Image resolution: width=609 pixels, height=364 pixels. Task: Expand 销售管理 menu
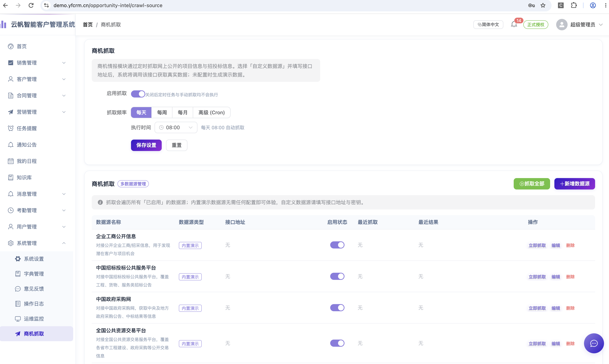37,63
